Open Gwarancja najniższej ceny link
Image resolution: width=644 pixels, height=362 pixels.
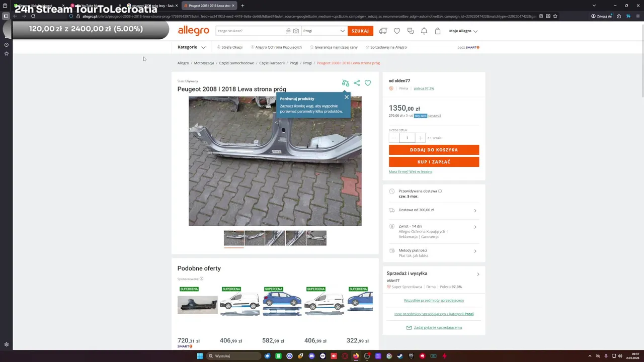tap(334, 47)
